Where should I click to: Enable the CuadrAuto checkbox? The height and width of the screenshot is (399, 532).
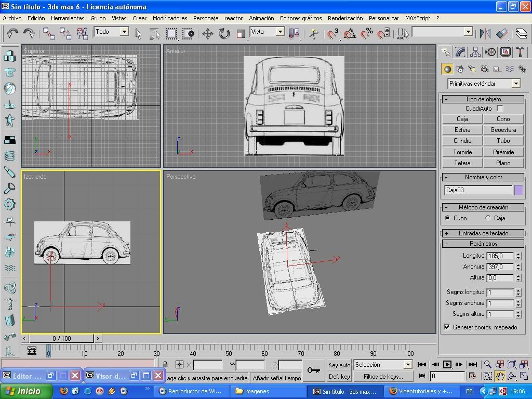click(x=500, y=109)
